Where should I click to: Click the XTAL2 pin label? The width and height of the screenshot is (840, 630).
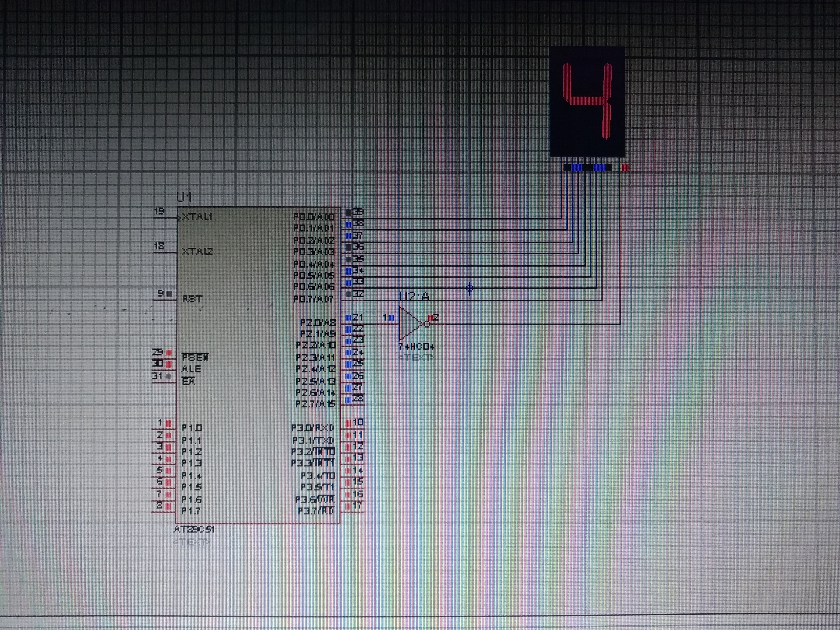pos(197,251)
